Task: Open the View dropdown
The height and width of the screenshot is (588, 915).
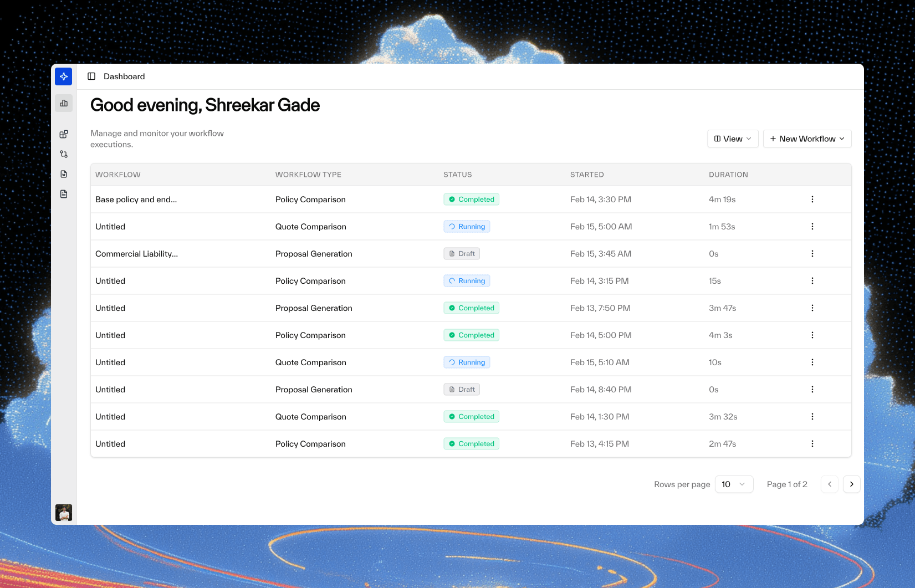Action: [733, 139]
